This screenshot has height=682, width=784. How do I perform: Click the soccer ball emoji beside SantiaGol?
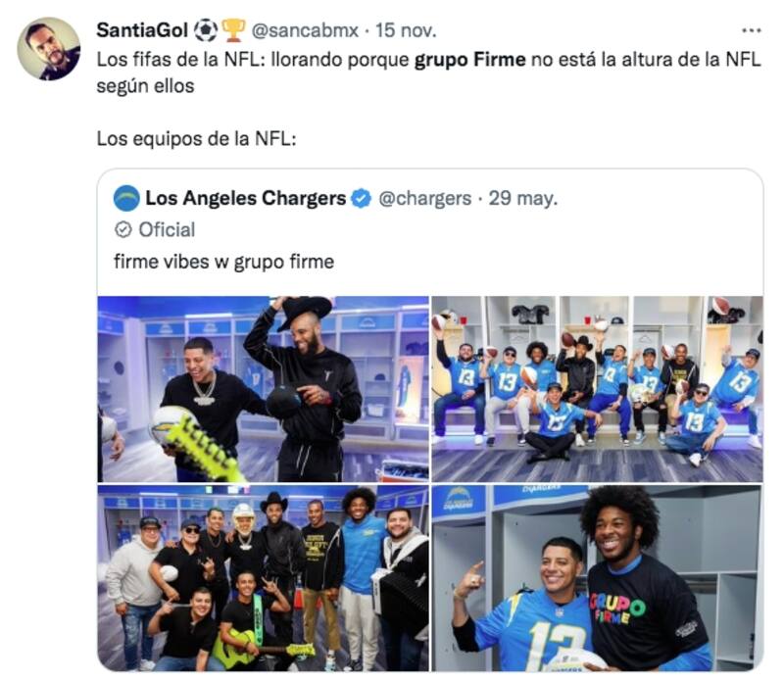pyautogui.click(x=206, y=30)
